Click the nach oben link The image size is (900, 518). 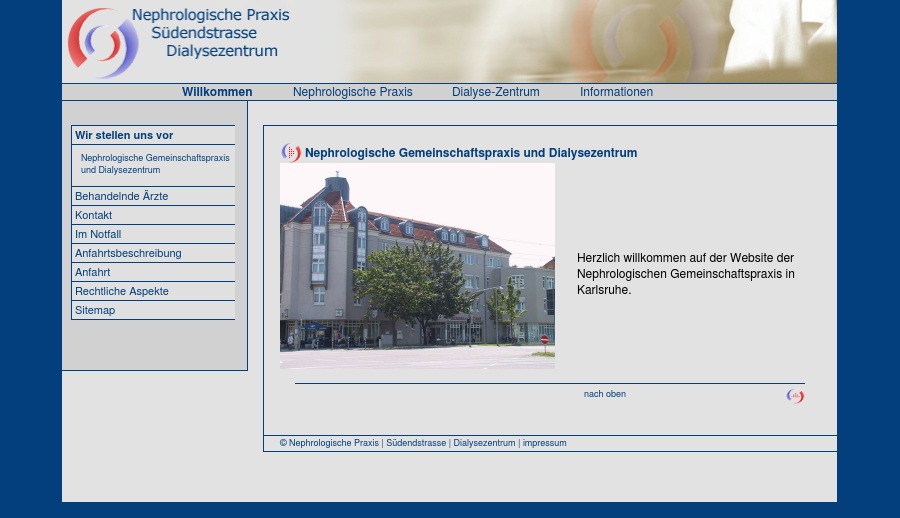pyautogui.click(x=604, y=394)
